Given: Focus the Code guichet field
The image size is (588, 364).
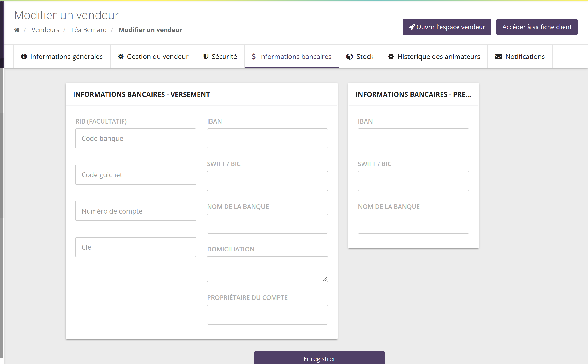Looking at the screenshot, I should click(136, 175).
